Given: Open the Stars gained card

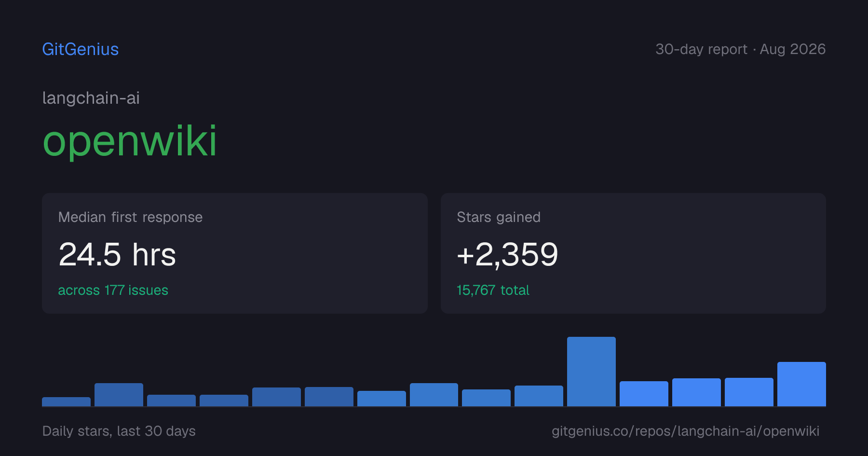Looking at the screenshot, I should [x=633, y=253].
